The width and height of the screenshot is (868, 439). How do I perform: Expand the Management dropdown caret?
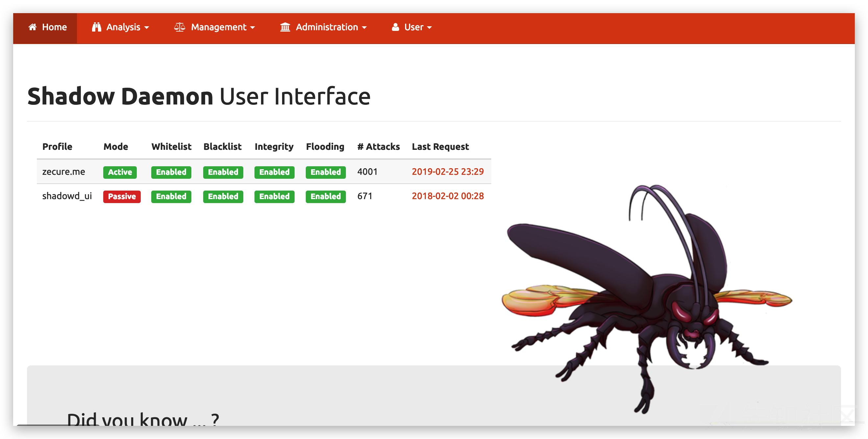coord(253,28)
